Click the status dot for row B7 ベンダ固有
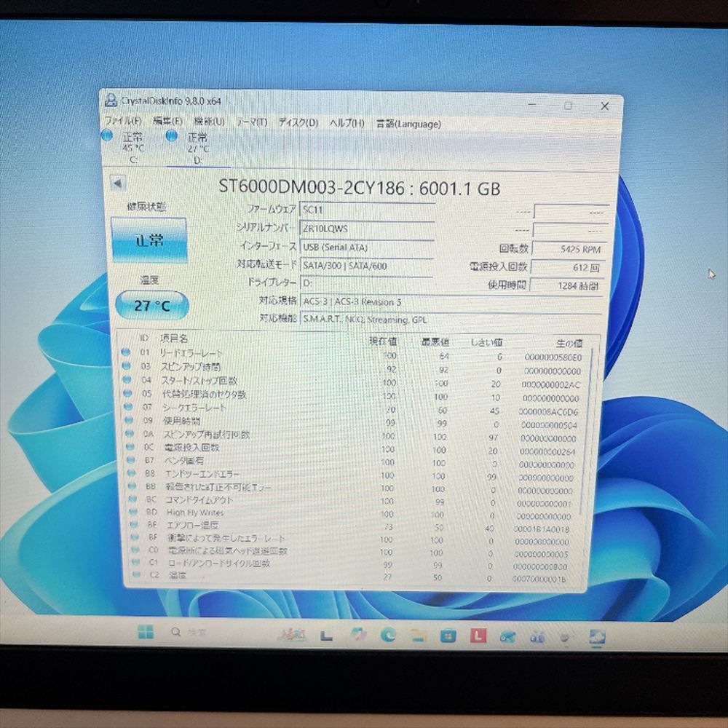This screenshot has width=728, height=728. (131, 460)
